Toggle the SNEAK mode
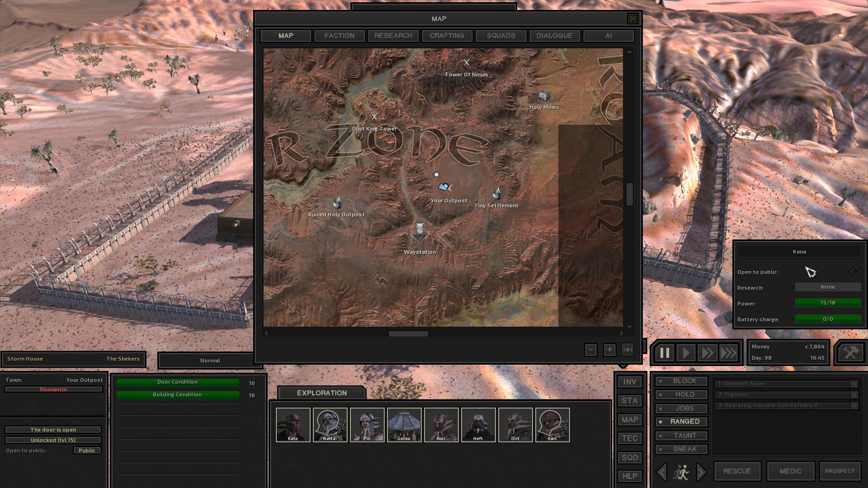Screen dimensions: 868x488 click(x=681, y=449)
